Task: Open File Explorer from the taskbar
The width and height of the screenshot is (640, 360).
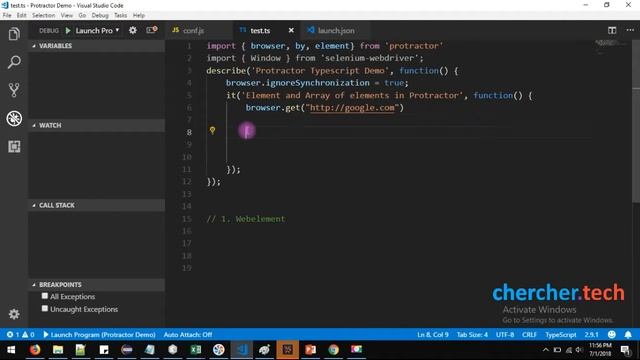Action: pos(58,350)
